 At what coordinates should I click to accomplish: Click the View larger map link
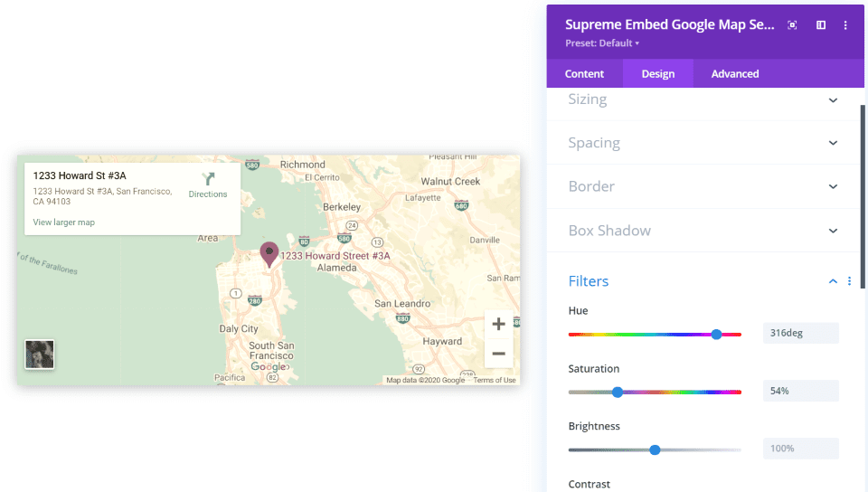(x=63, y=222)
